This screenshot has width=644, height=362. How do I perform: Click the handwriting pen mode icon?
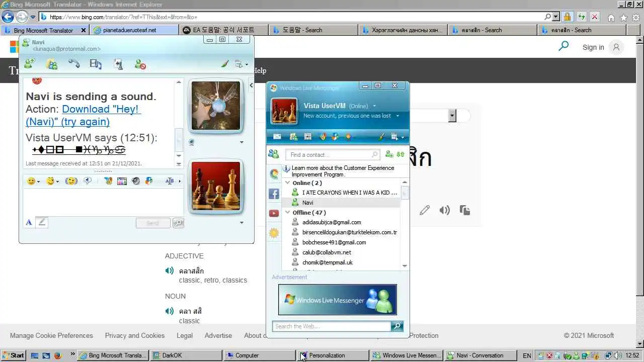(42, 222)
